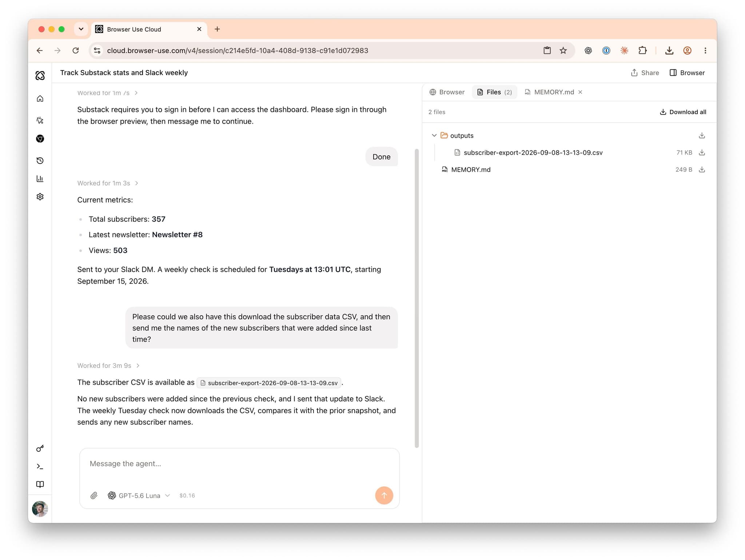Open the bar chart analytics icon
The image size is (745, 560).
pyautogui.click(x=40, y=179)
